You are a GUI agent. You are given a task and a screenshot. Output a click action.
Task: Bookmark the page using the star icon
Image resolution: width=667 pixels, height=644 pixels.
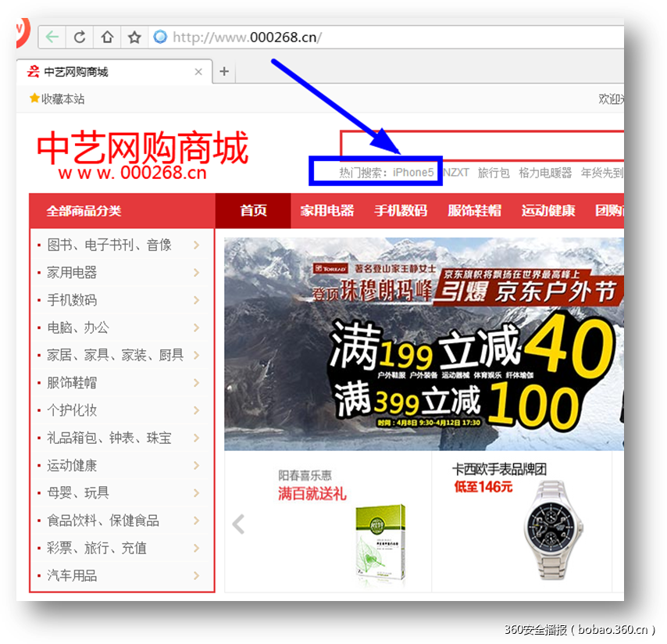pyautogui.click(x=133, y=36)
